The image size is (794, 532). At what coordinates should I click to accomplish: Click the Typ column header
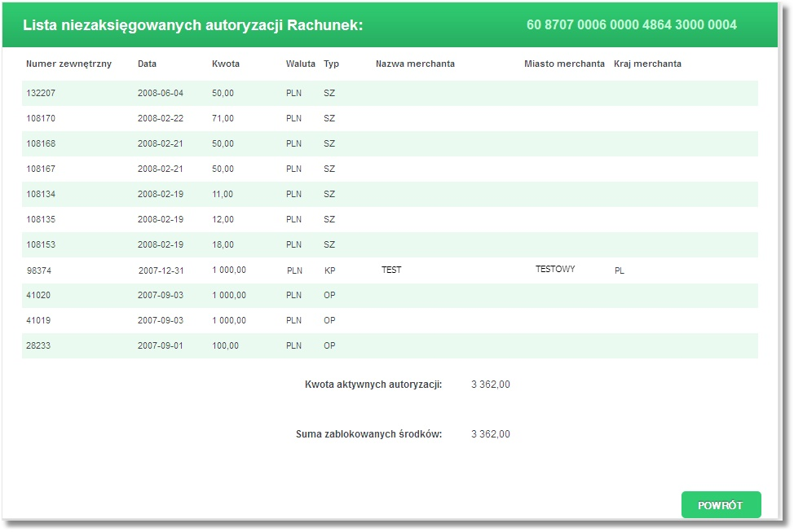coord(331,64)
